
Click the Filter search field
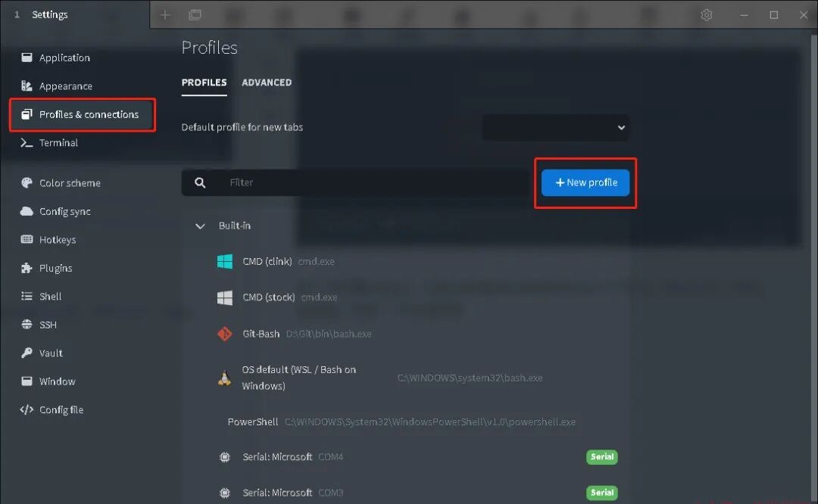[x=356, y=182]
